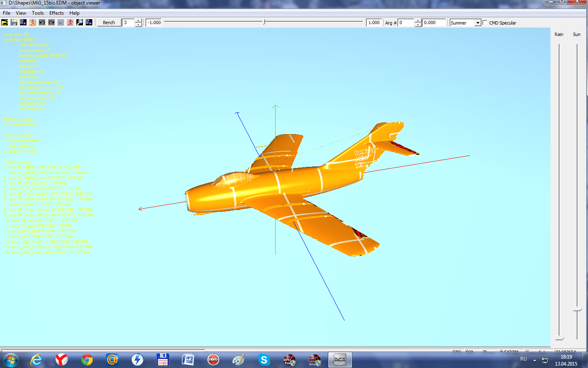The width and height of the screenshot is (588, 368).
Task: Decrease the Arg # spinner
Action: coord(418,25)
